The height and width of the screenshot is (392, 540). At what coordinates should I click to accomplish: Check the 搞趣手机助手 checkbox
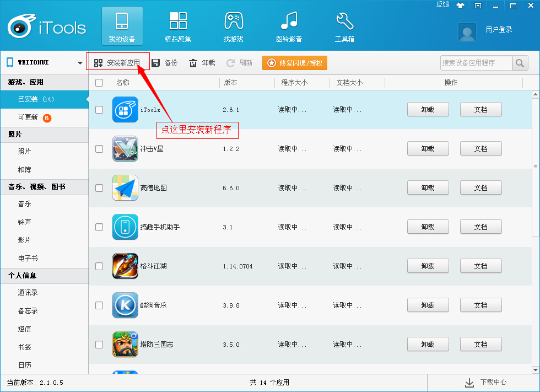pyautogui.click(x=99, y=227)
